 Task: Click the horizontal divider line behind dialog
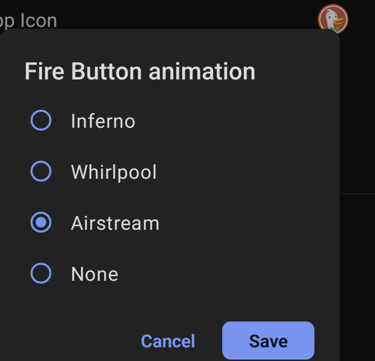click(x=357, y=193)
